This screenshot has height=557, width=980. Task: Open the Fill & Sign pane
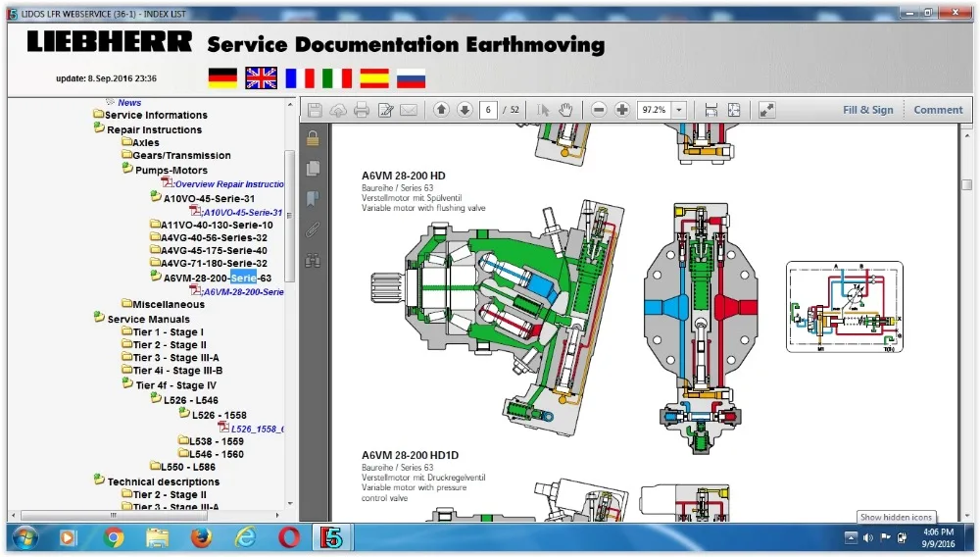point(867,110)
